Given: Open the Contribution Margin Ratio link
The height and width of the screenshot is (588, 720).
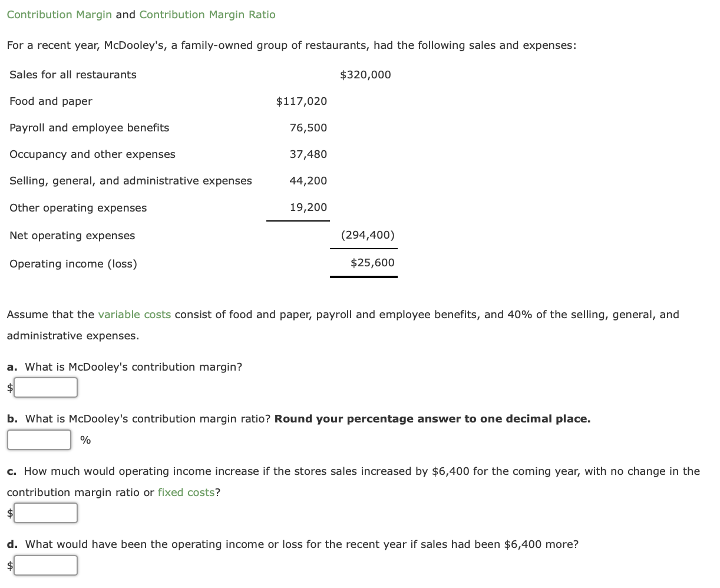Looking at the screenshot, I should coord(207,14).
